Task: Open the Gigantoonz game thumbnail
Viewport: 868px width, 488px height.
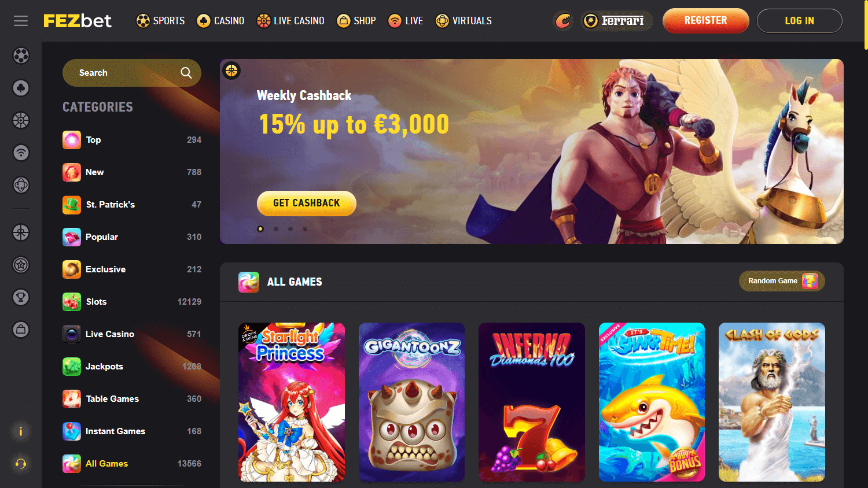Action: tap(411, 402)
